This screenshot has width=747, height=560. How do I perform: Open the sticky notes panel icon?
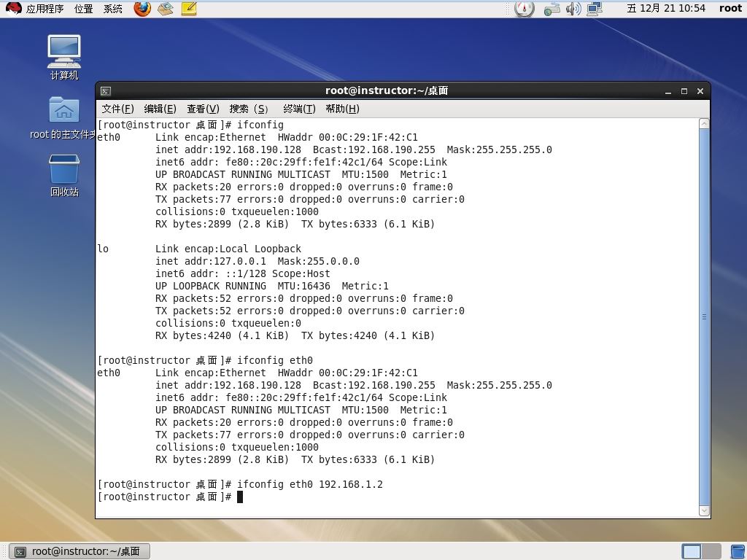(x=189, y=9)
